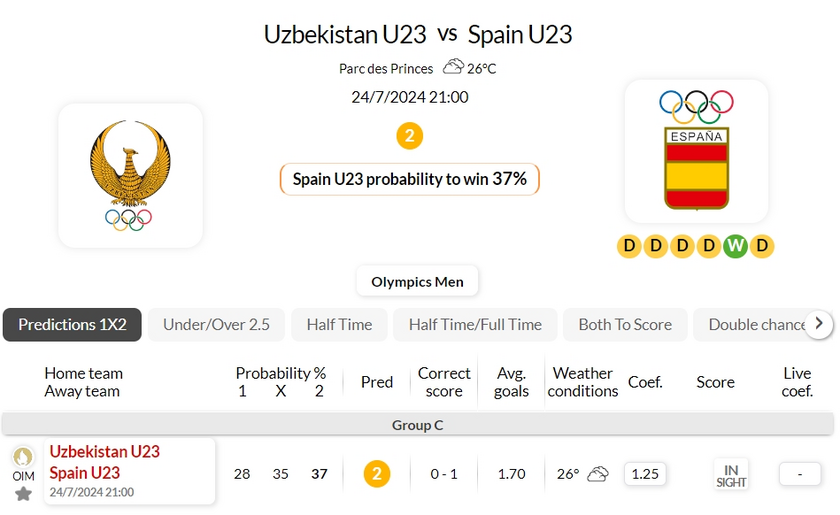Open the Uzbekistan U23 Spain U23 match link
This screenshot has height=515, width=840.
tap(105, 462)
